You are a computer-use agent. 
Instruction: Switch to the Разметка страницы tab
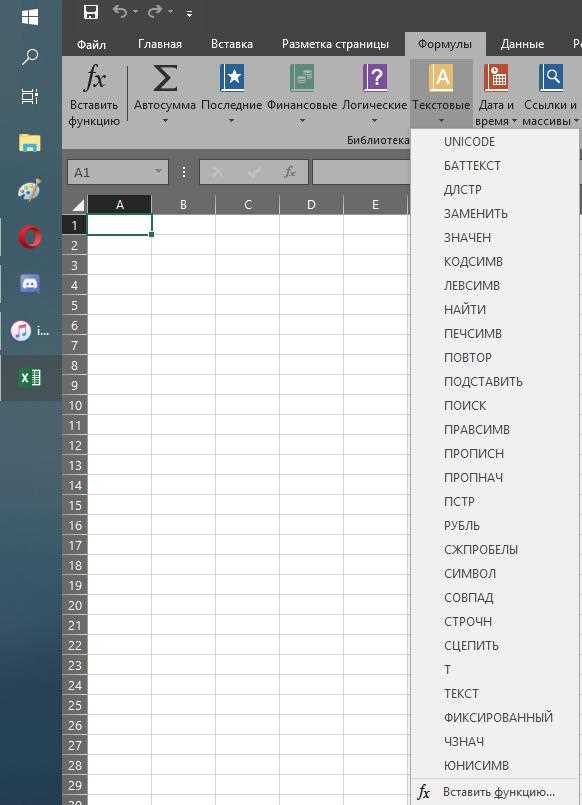[335, 44]
